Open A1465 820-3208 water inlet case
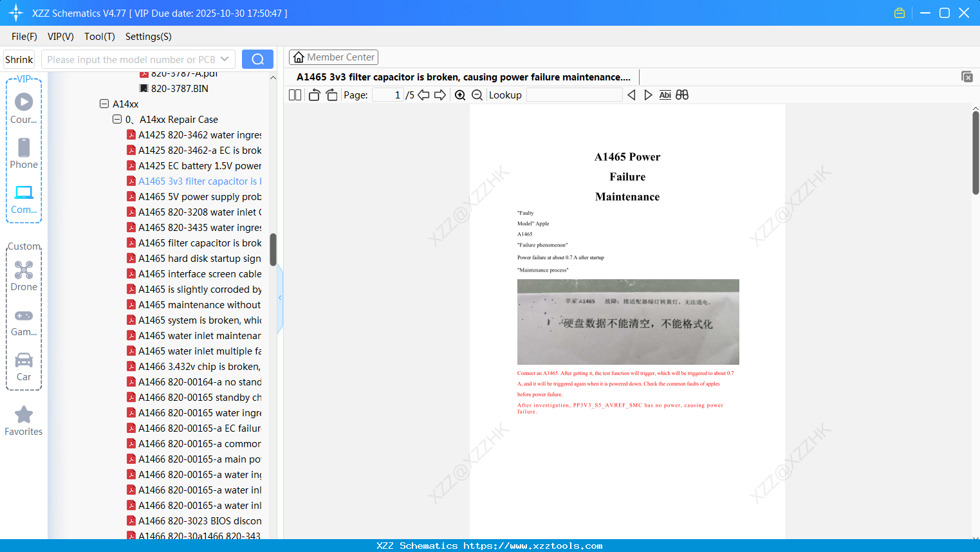Image resolution: width=980 pixels, height=552 pixels. click(194, 212)
